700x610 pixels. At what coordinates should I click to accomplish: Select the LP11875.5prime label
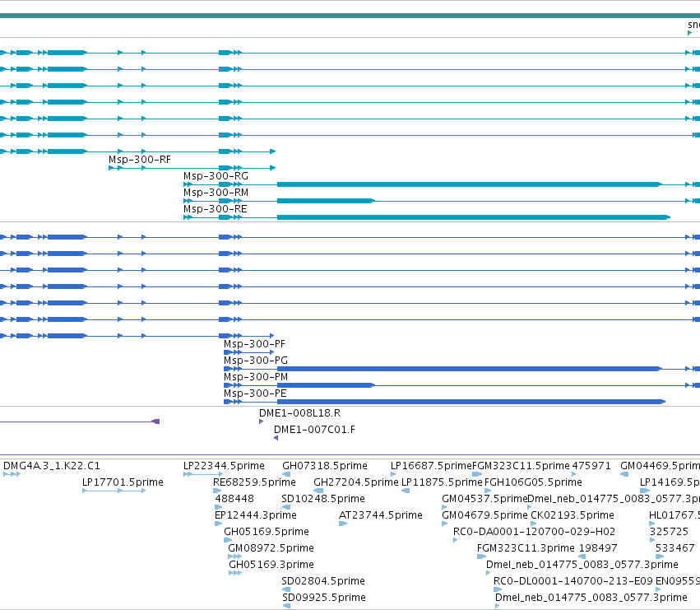tap(442, 482)
